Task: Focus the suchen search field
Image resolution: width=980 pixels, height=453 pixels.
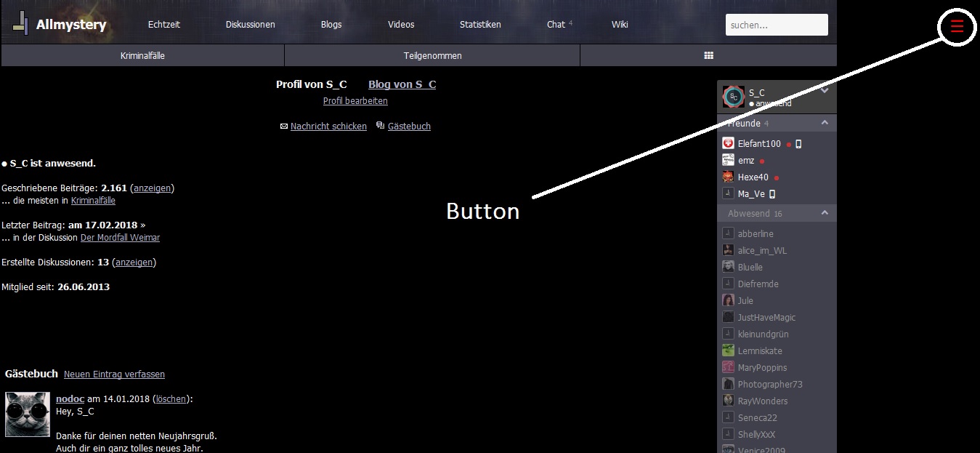Action: point(776,25)
